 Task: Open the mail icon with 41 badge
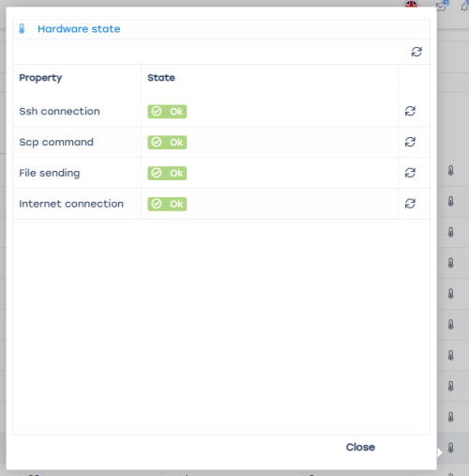coord(442,5)
